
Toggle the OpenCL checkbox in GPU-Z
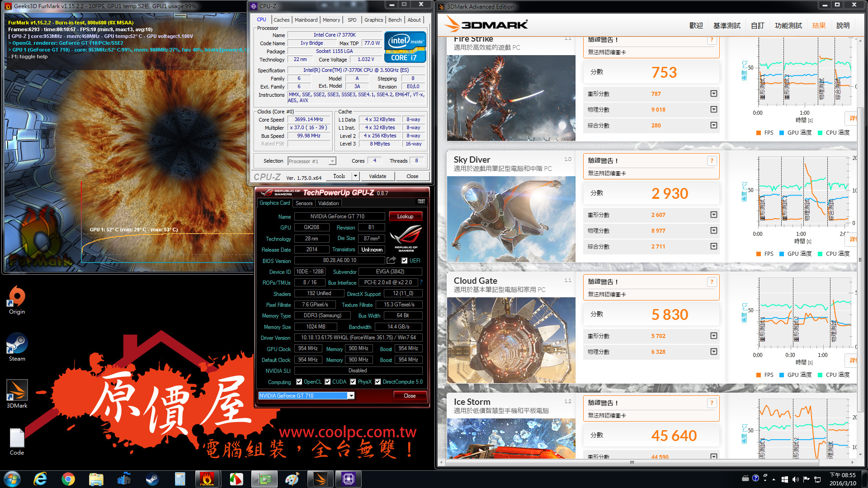(299, 382)
